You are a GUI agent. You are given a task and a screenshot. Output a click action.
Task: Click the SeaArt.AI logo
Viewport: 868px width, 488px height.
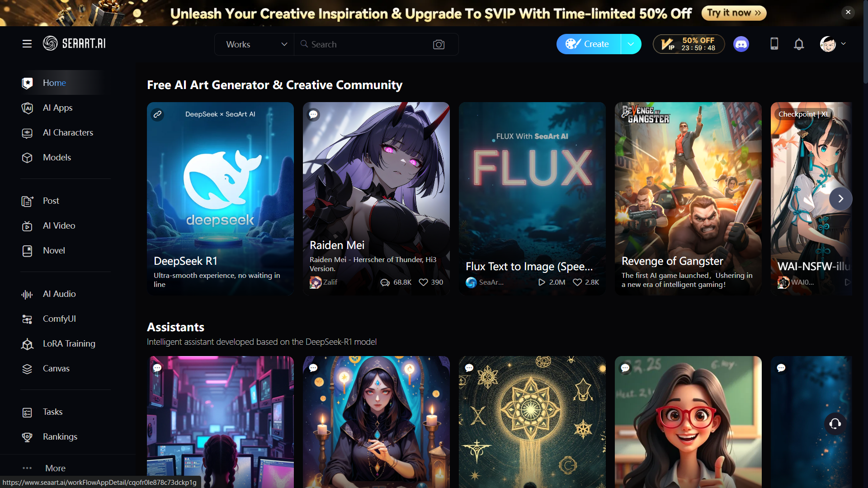[x=75, y=43]
